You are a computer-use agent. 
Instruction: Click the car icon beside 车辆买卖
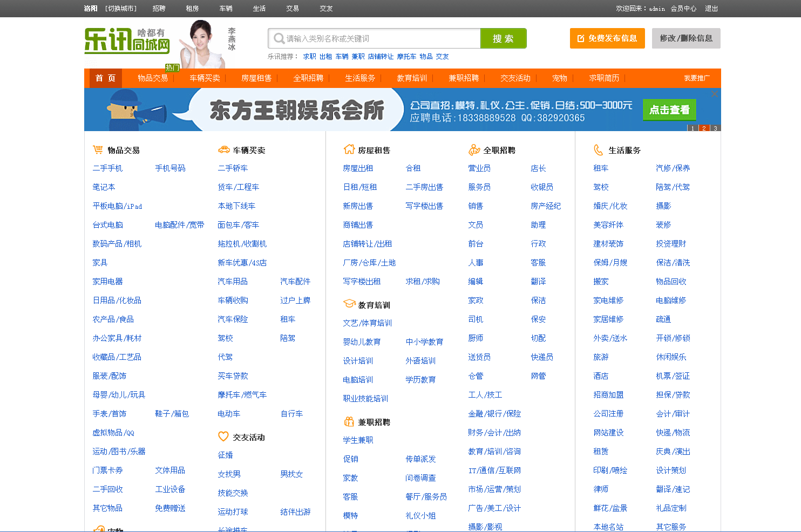[223, 149]
